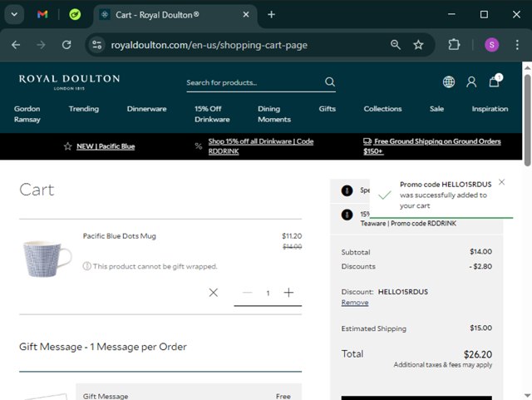The image size is (532, 400).
Task: Open the Chrome three-dot menu
Action: coord(517,45)
